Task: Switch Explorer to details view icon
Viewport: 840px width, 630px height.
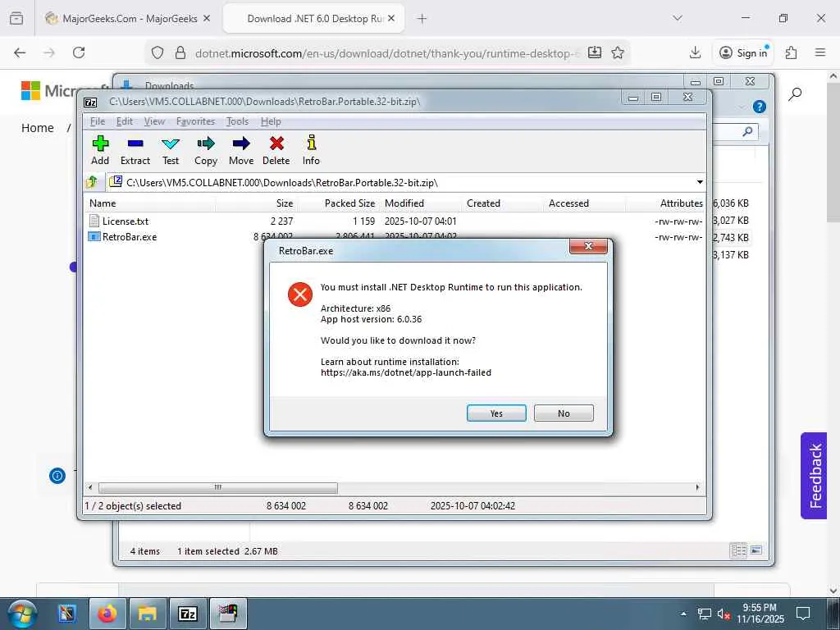Action: [739, 550]
